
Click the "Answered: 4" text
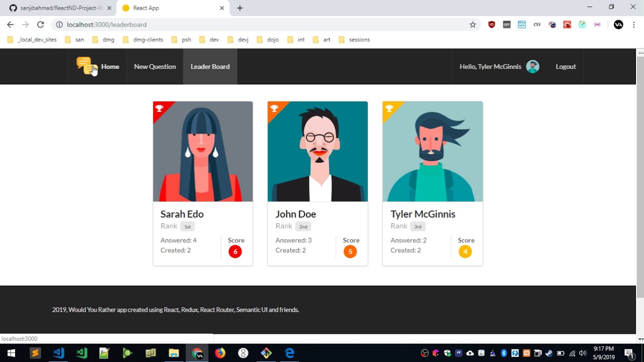[179, 240]
